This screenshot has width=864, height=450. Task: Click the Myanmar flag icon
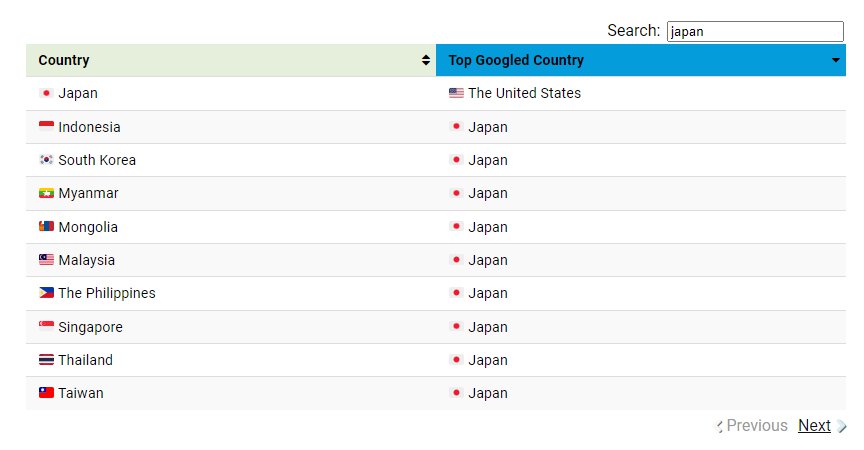(x=46, y=193)
